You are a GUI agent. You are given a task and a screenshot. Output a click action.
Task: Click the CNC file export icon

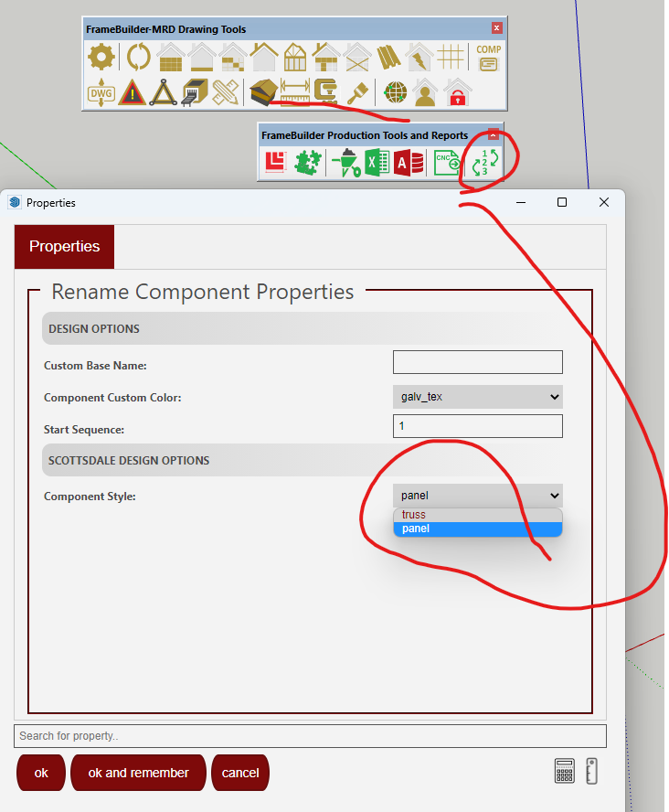click(x=447, y=163)
